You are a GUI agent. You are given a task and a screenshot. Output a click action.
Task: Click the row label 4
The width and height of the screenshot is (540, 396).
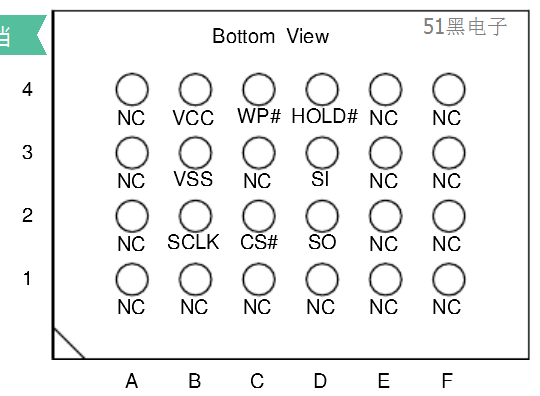(x=28, y=90)
